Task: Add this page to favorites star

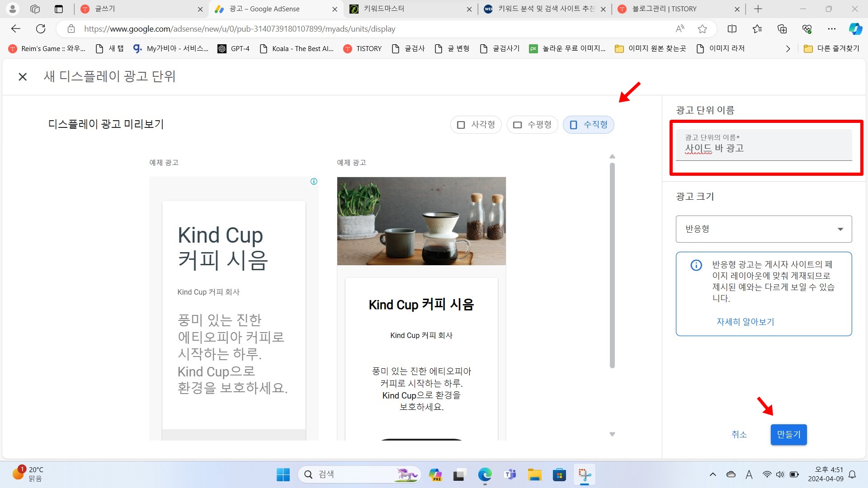Action: (702, 29)
